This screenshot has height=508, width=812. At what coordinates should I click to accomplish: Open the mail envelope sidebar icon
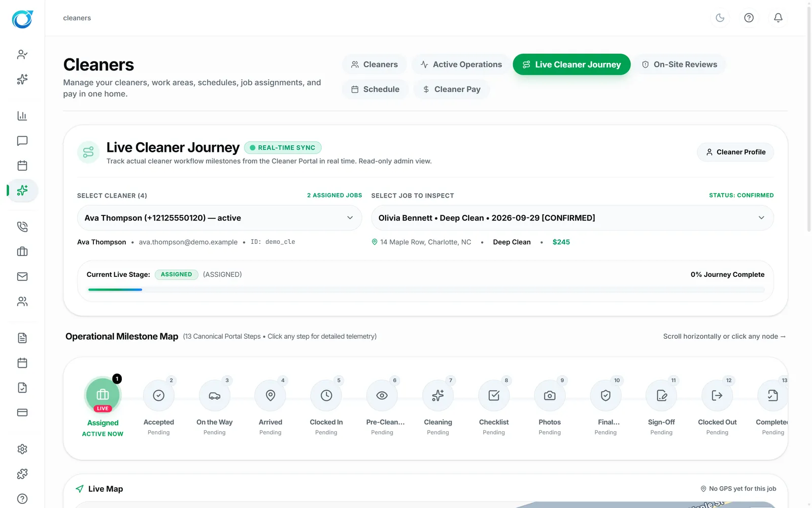22,276
